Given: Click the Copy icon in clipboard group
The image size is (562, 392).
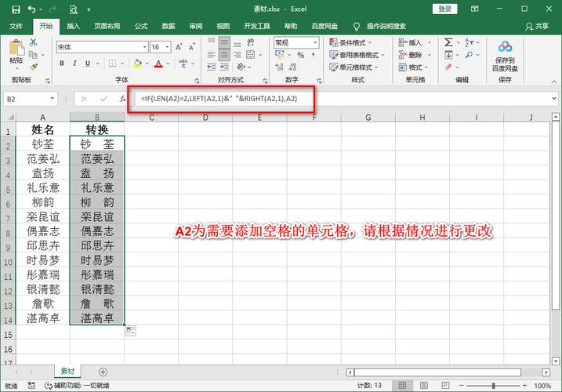Looking at the screenshot, I should pos(33,55).
